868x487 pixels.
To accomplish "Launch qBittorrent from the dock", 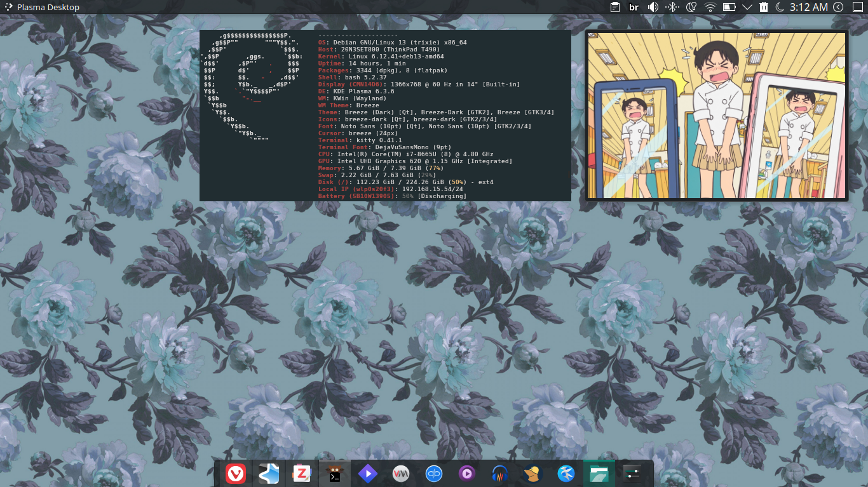I will pyautogui.click(x=434, y=473).
